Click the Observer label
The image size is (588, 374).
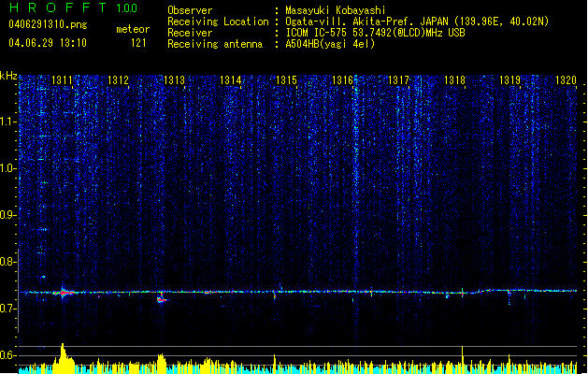pyautogui.click(x=190, y=10)
